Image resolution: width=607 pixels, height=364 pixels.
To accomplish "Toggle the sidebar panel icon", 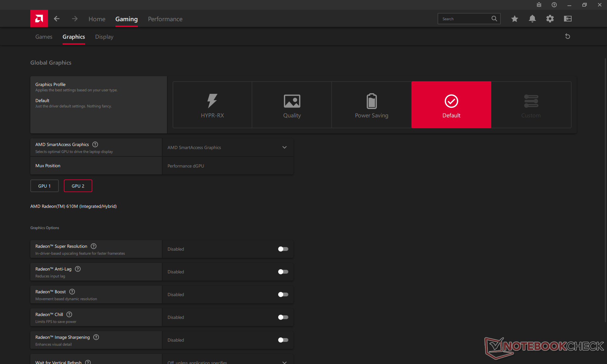I will (x=567, y=19).
